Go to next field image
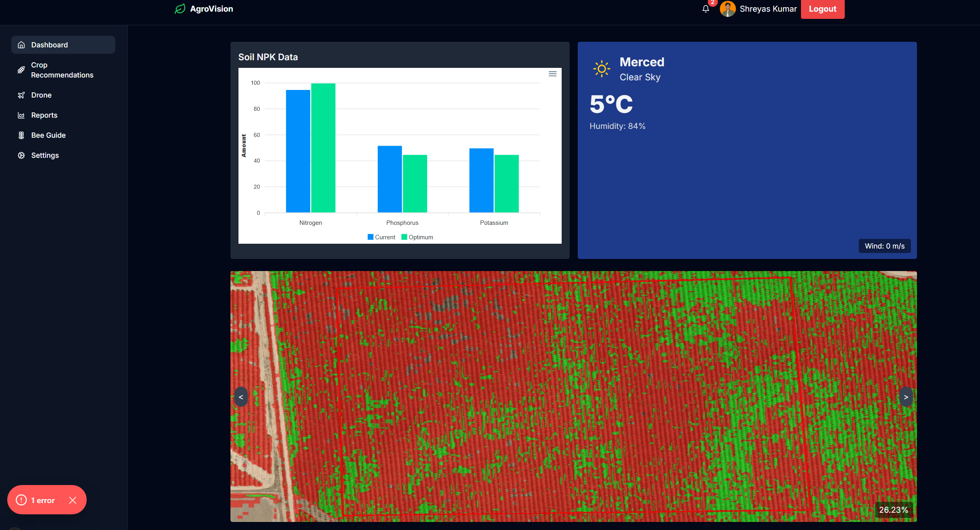Screen dimensions: 980x530 (x=906, y=397)
